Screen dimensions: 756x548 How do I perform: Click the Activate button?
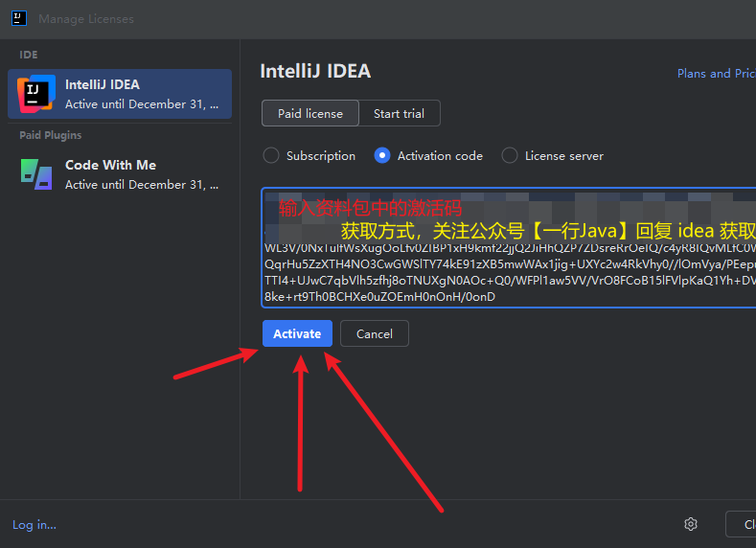(297, 333)
